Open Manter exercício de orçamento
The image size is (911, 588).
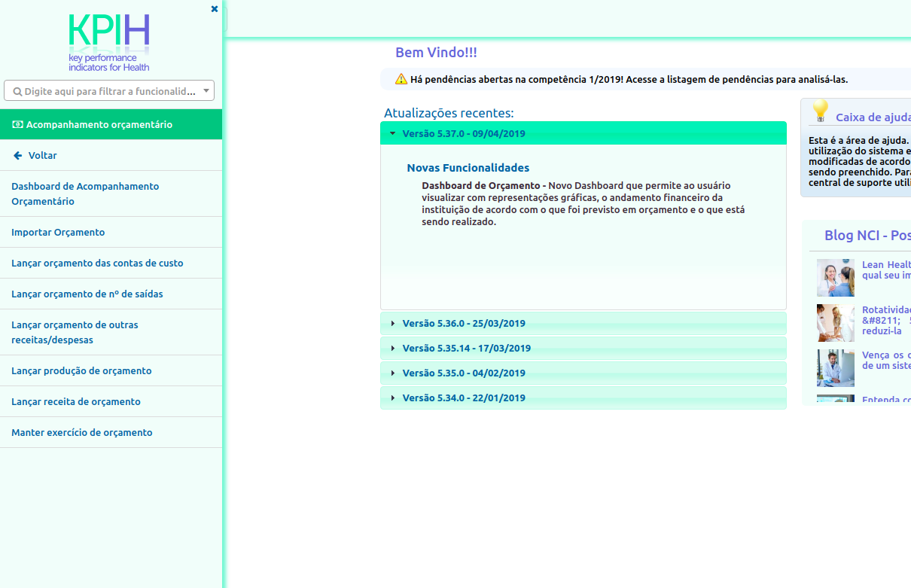(111, 432)
